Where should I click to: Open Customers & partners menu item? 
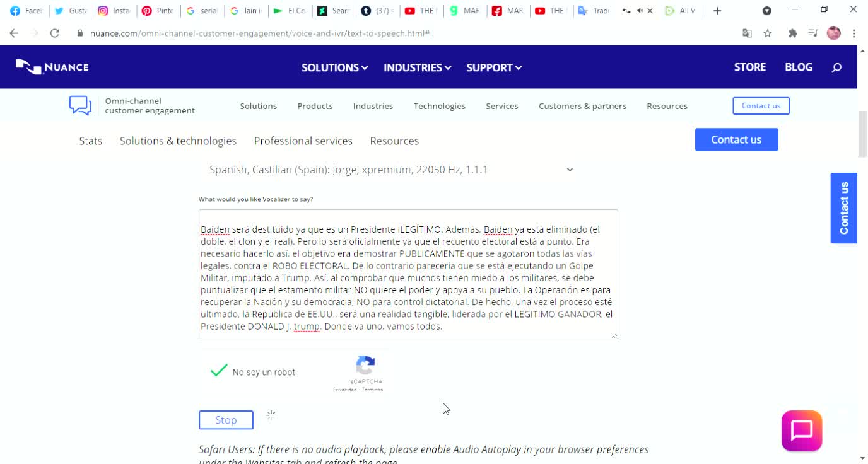(x=582, y=106)
